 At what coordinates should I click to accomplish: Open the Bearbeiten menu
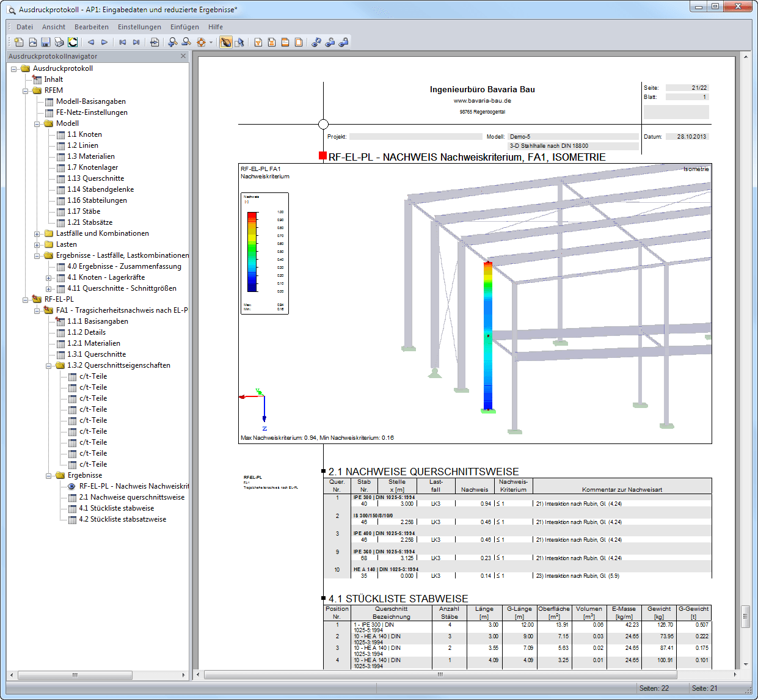[92, 27]
